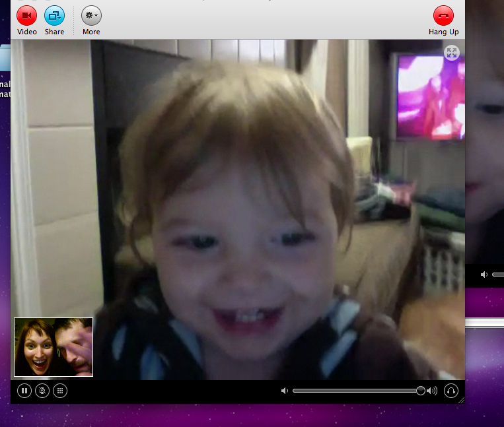Grab the window resize corner handle

pyautogui.click(x=461, y=400)
